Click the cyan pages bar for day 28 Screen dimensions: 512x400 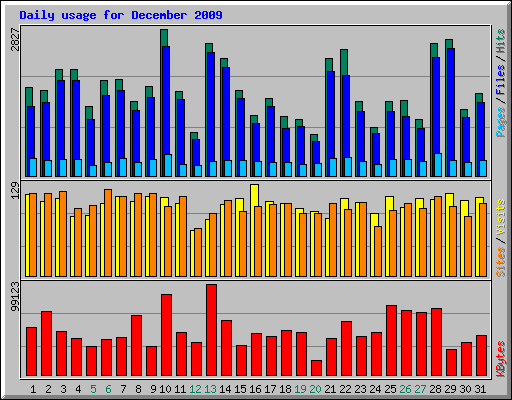[438, 165]
